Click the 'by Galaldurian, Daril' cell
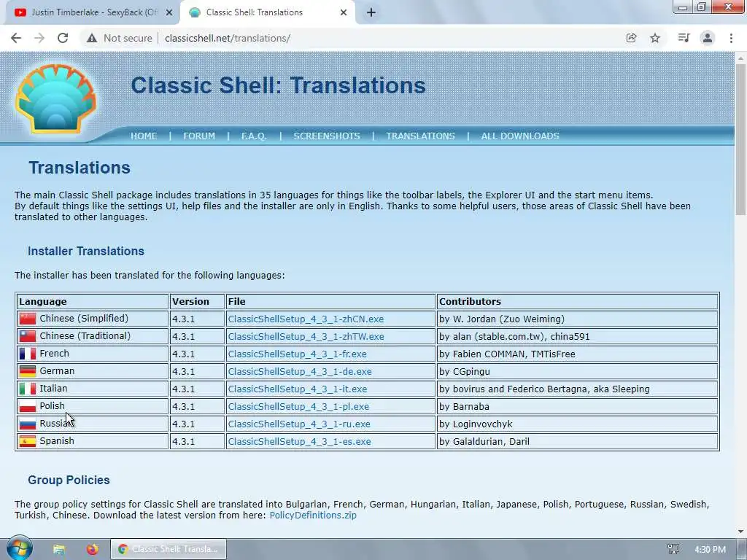 point(578,441)
